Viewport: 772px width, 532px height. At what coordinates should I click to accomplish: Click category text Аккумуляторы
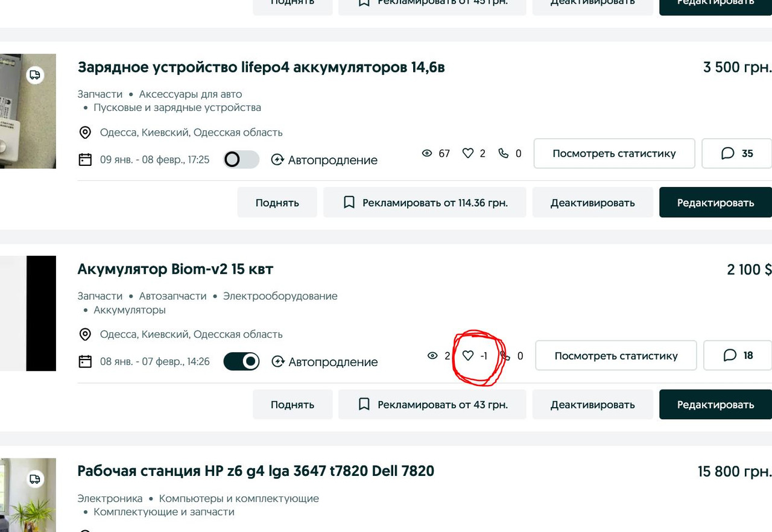130,310
